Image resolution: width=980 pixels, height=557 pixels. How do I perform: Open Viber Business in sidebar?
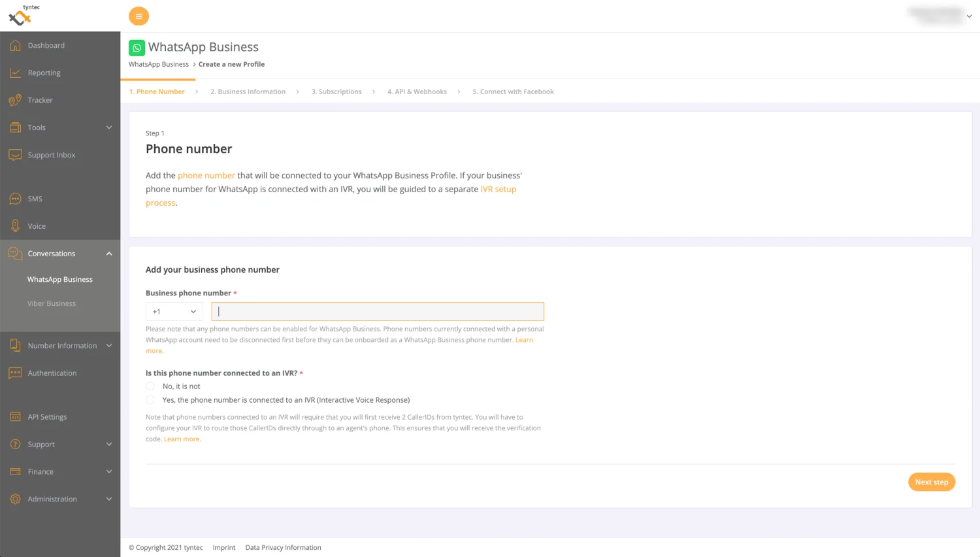tap(52, 304)
